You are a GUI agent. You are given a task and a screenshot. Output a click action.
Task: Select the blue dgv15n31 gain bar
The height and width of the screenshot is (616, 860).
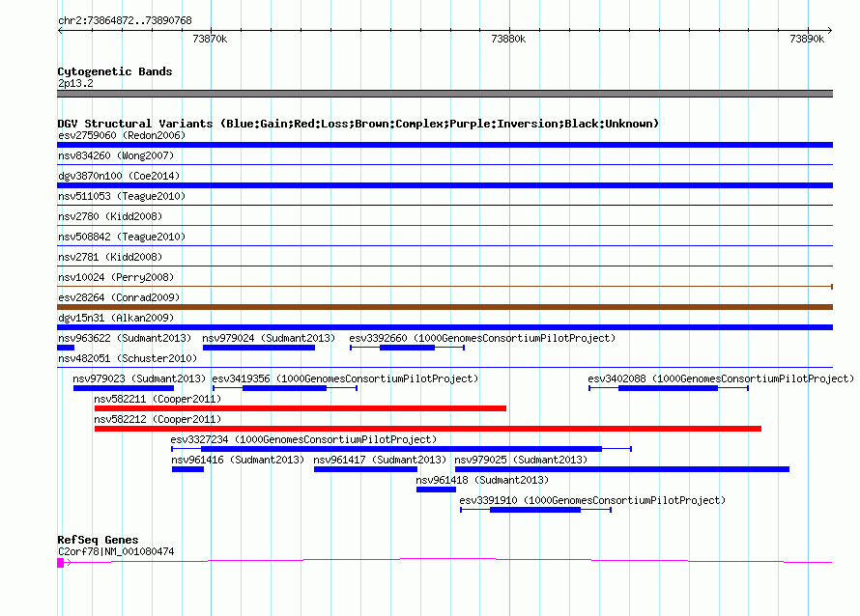[x=444, y=327]
